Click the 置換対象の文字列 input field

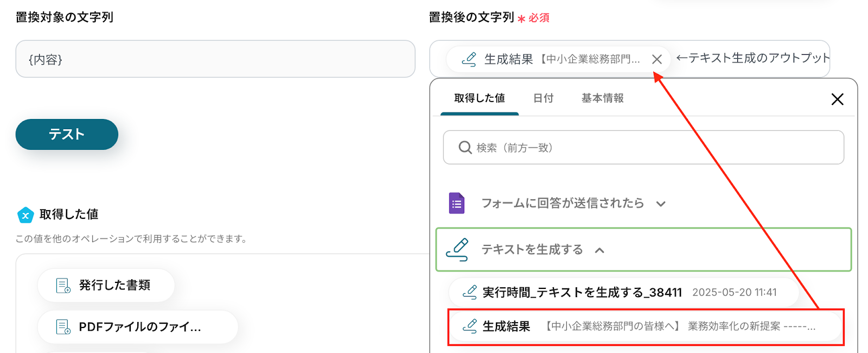click(215, 59)
